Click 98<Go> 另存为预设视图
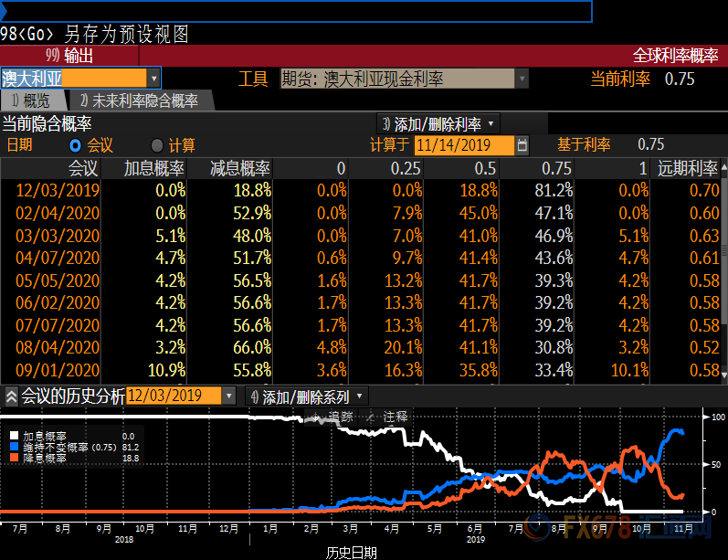 point(94,34)
